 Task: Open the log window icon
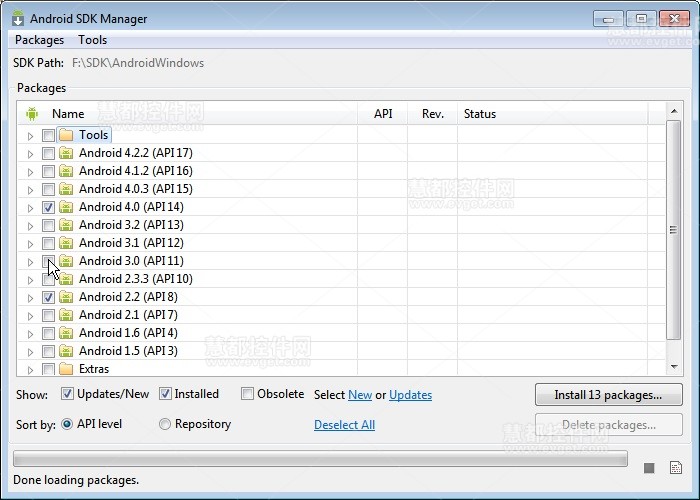[x=676, y=467]
